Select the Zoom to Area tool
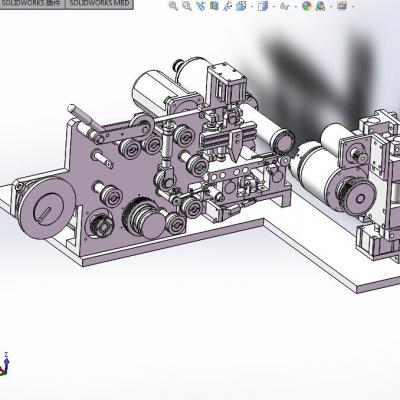The height and width of the screenshot is (400, 400). [x=187, y=6]
